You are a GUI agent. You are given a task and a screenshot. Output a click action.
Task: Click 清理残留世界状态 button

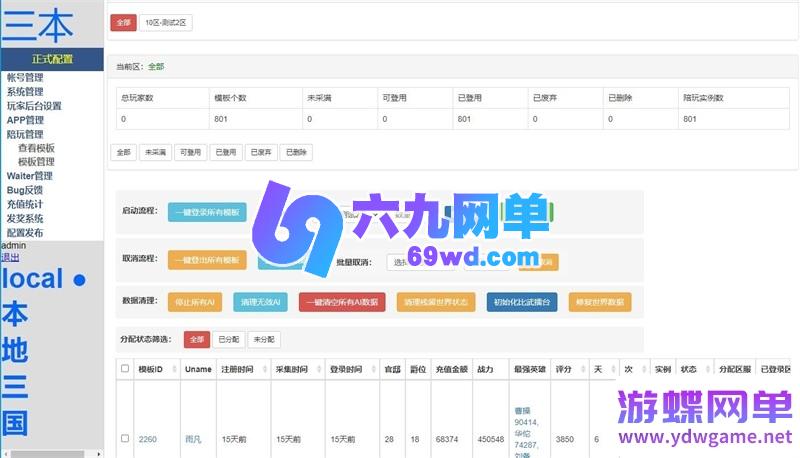click(436, 302)
